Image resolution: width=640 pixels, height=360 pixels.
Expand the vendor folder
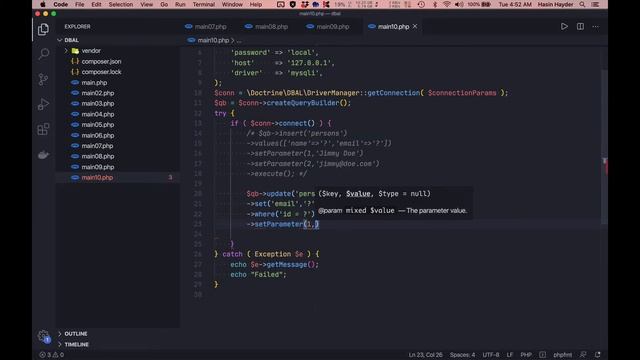(66, 51)
